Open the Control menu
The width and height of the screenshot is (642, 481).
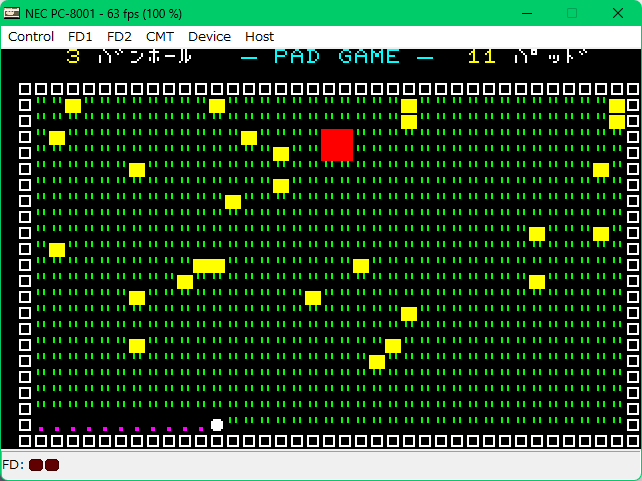tap(31, 36)
